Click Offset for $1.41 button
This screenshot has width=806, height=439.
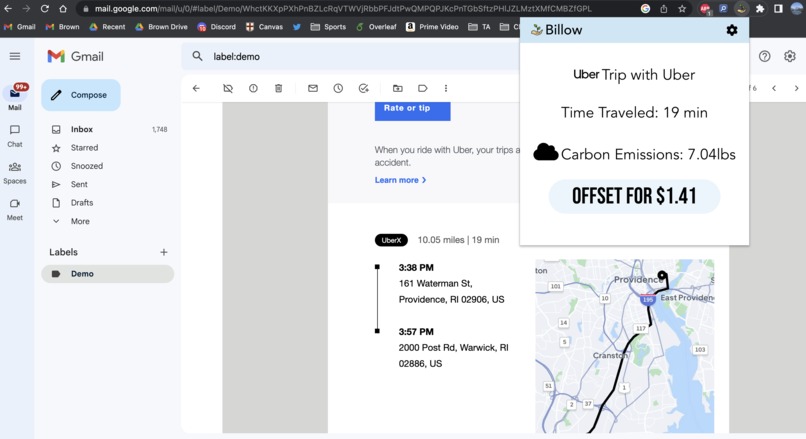coord(634,196)
